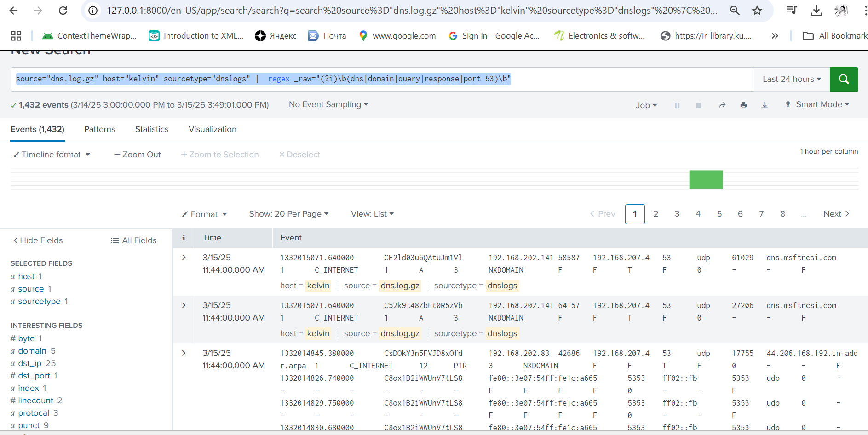This screenshot has width=868, height=435.
Task: Open the Introduction to XML bookmark
Action: (196, 36)
